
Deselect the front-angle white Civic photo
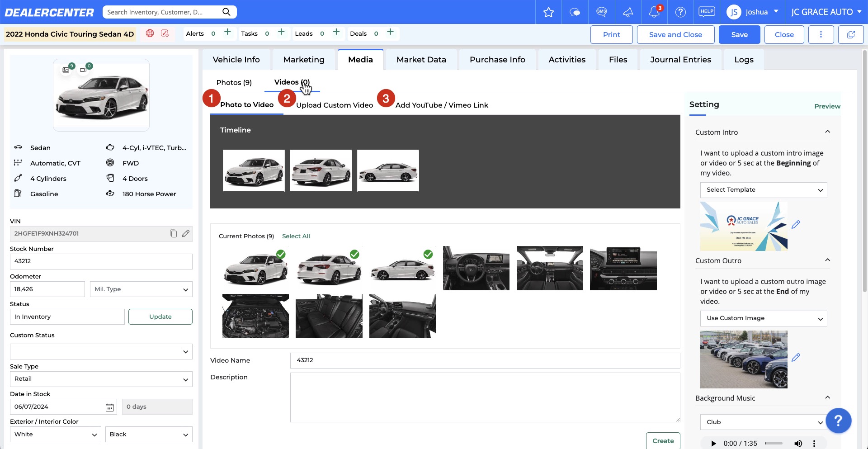click(256, 268)
